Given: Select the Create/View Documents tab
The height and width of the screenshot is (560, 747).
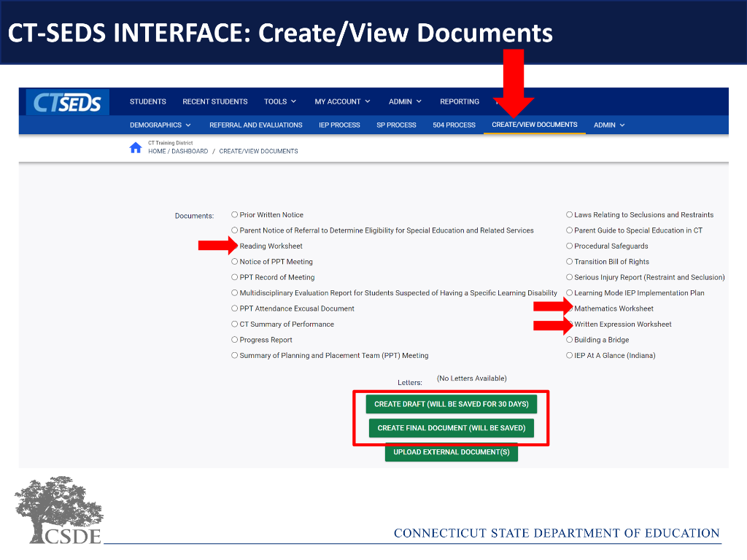Looking at the screenshot, I should [535, 124].
